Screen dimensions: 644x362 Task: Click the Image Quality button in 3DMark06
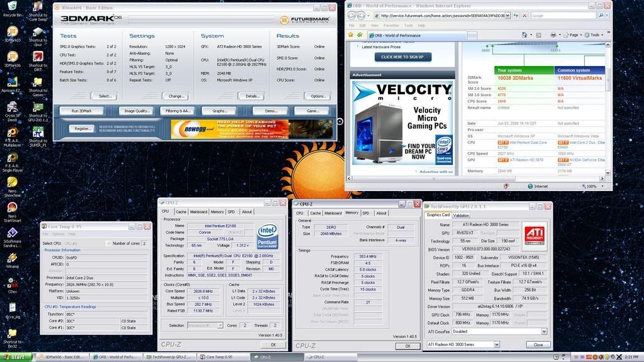coord(136,111)
